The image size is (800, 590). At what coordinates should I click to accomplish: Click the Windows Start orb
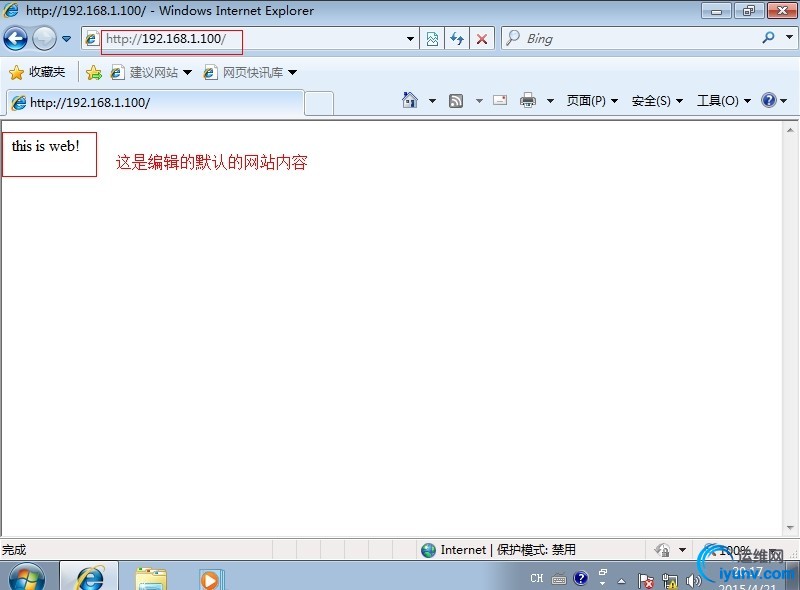point(27,578)
